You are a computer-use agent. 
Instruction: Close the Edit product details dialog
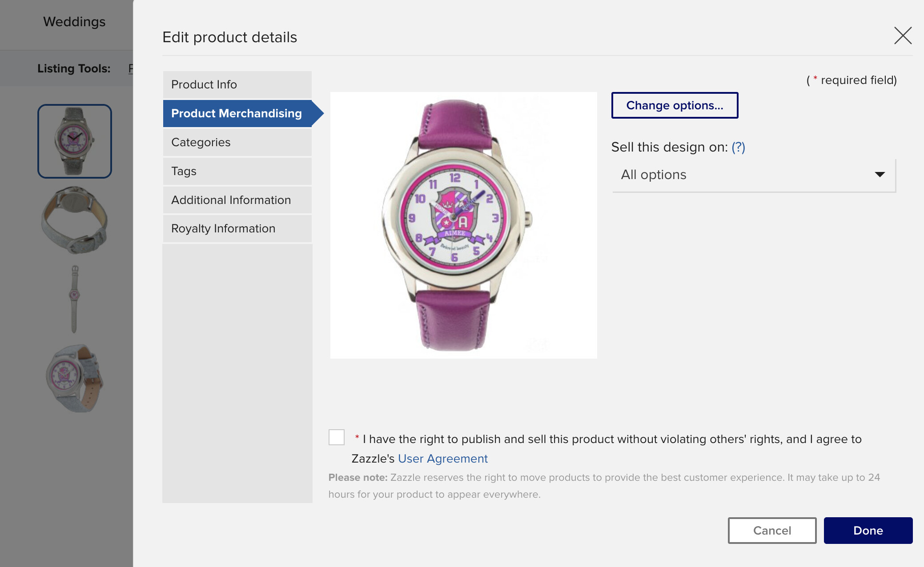click(903, 36)
